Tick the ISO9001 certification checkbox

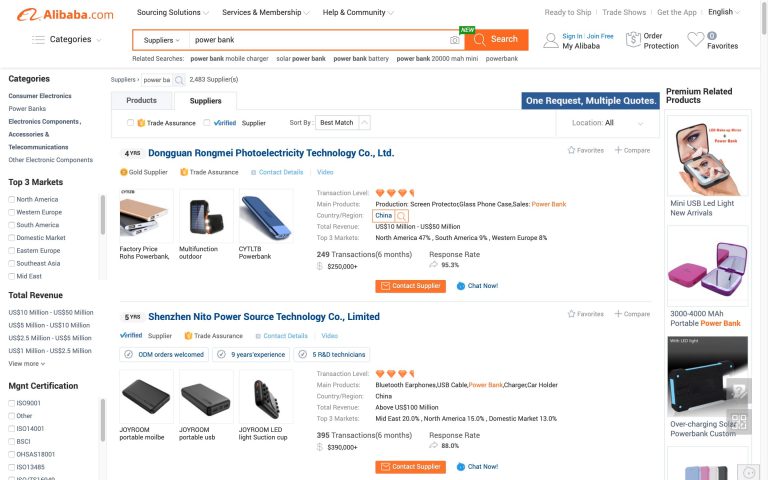click(12, 403)
